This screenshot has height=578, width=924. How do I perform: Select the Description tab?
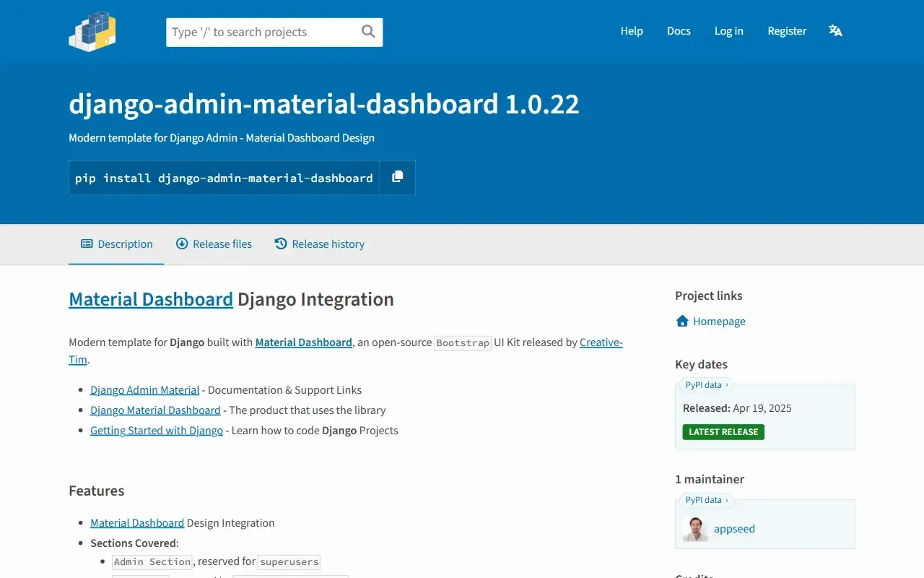(x=116, y=244)
